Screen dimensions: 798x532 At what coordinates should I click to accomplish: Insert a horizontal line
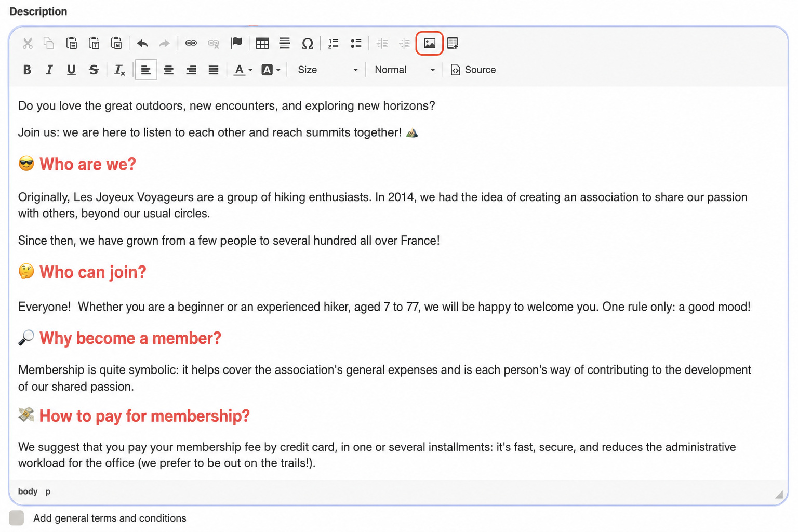[285, 43]
